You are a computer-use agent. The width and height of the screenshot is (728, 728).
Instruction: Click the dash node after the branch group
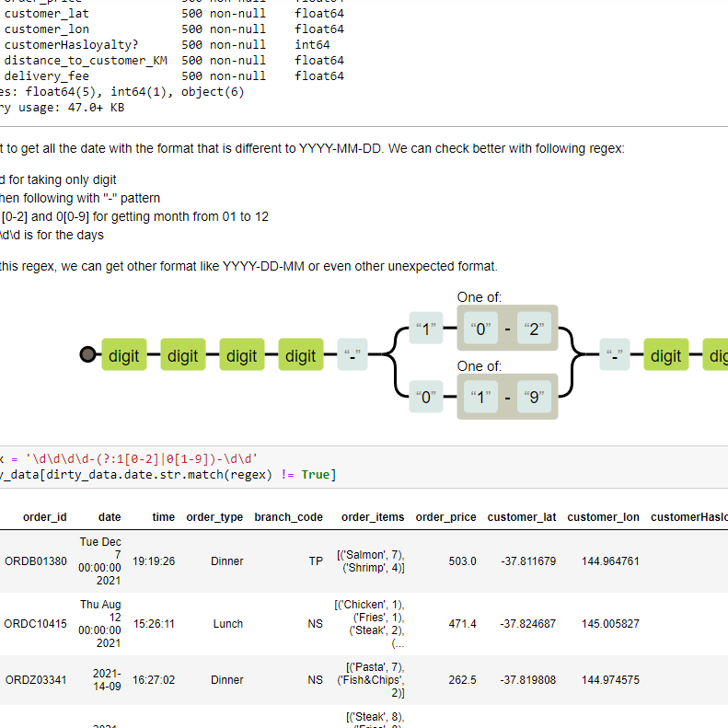(615, 356)
